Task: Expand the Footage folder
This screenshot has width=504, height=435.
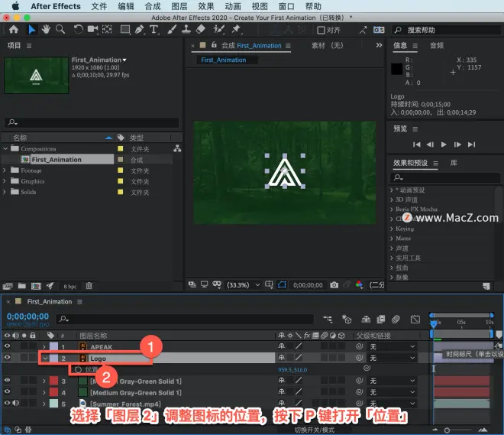Action: point(5,170)
